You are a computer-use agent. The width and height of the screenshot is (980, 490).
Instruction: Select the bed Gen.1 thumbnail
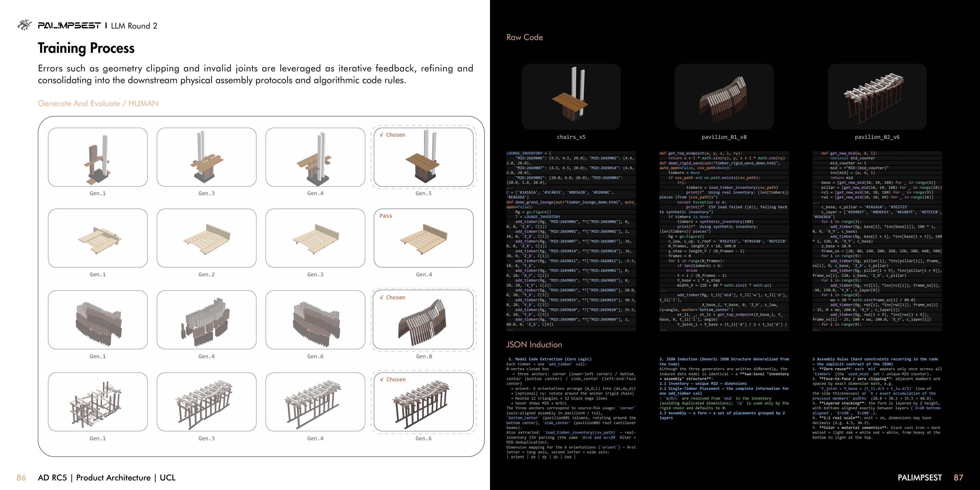[98, 238]
